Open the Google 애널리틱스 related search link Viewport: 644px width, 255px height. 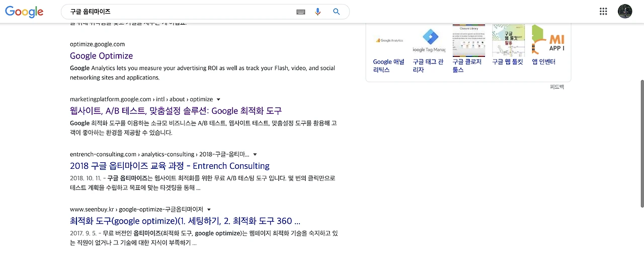point(388,66)
